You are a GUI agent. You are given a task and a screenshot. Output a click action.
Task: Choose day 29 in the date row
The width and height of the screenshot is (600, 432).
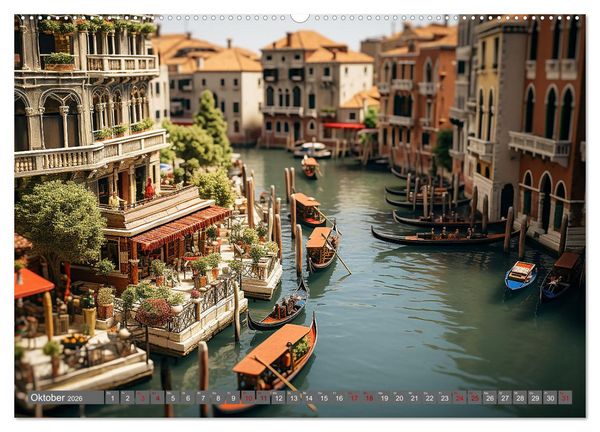click(535, 398)
